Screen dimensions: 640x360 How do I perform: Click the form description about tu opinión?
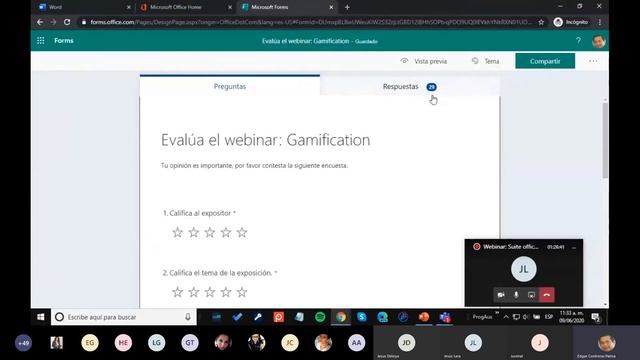click(254, 165)
